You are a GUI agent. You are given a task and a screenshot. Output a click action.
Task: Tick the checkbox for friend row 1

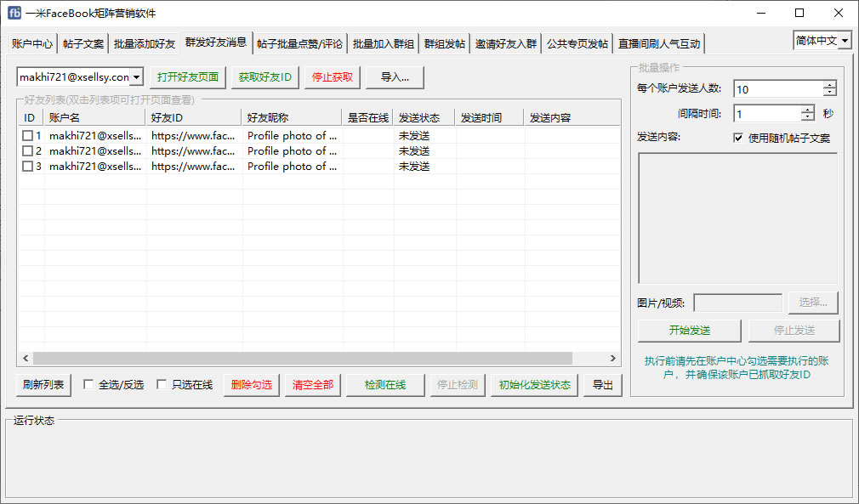click(x=27, y=135)
